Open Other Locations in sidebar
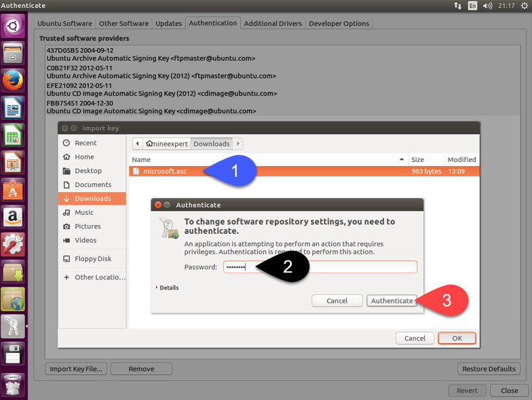 point(100,277)
